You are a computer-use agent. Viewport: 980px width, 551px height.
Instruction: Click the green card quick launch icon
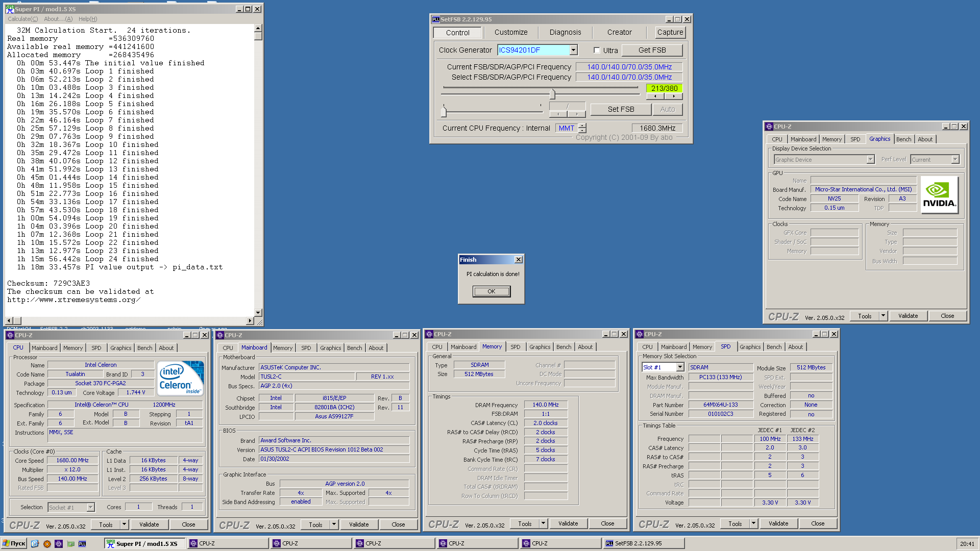pyautogui.click(x=70, y=544)
